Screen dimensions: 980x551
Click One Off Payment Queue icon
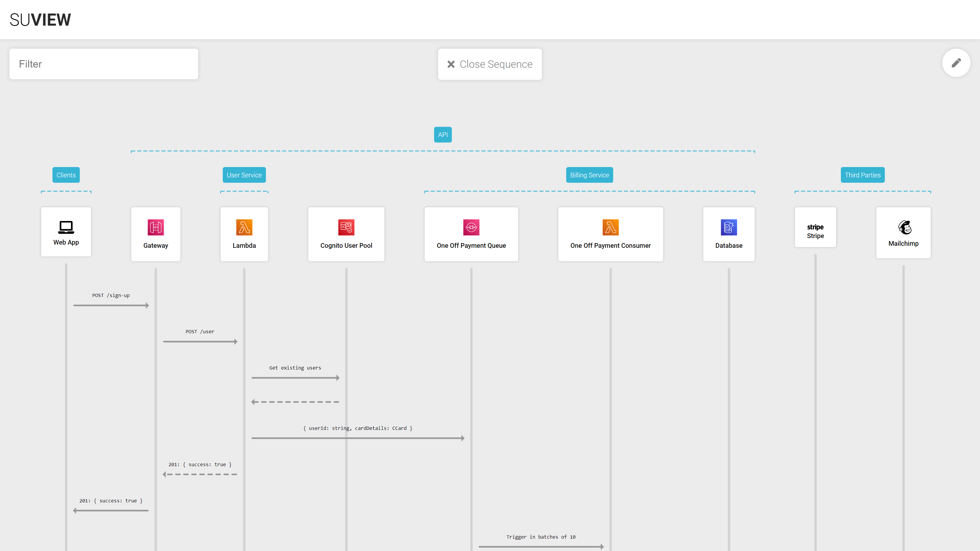471,227
